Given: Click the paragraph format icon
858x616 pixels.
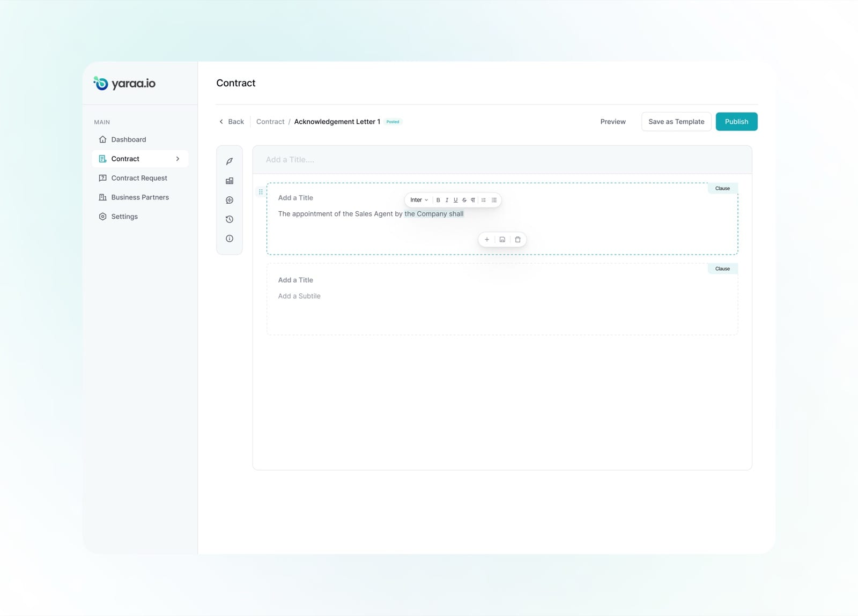Looking at the screenshot, I should coord(472,200).
